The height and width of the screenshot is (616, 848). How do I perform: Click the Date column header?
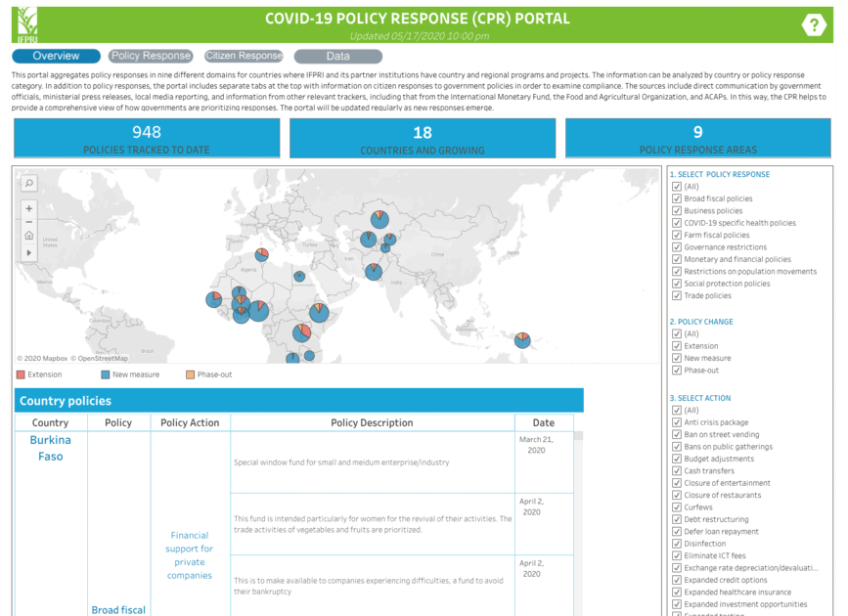544,422
